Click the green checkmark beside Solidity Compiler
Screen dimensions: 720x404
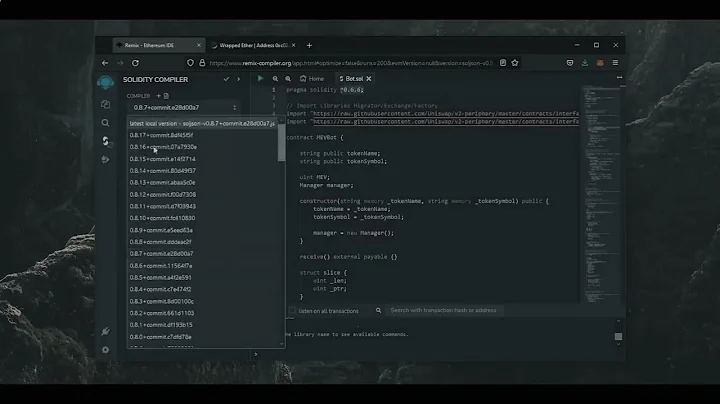tap(226, 79)
